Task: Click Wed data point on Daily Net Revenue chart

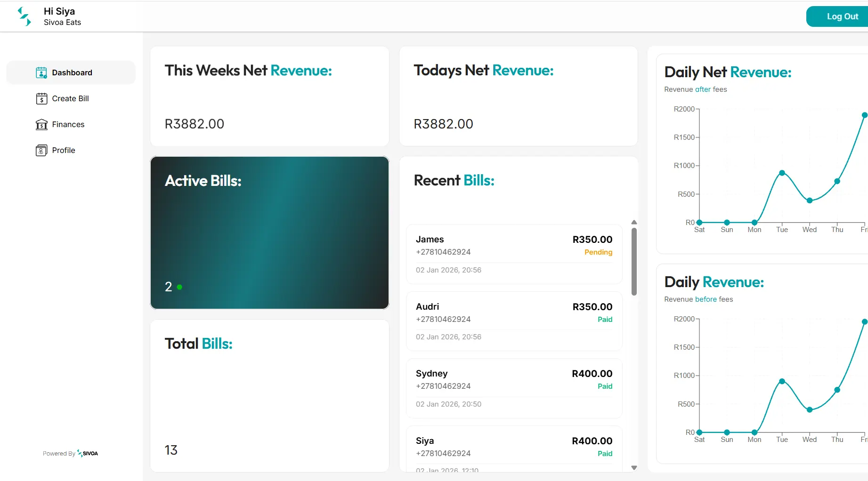Action: (810, 200)
